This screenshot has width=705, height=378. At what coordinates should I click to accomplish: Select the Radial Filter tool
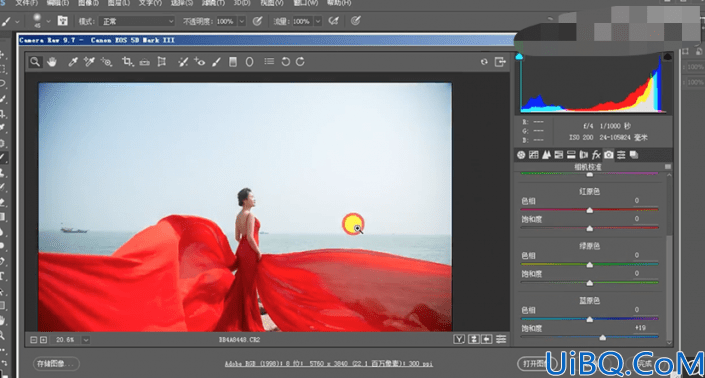(x=250, y=62)
